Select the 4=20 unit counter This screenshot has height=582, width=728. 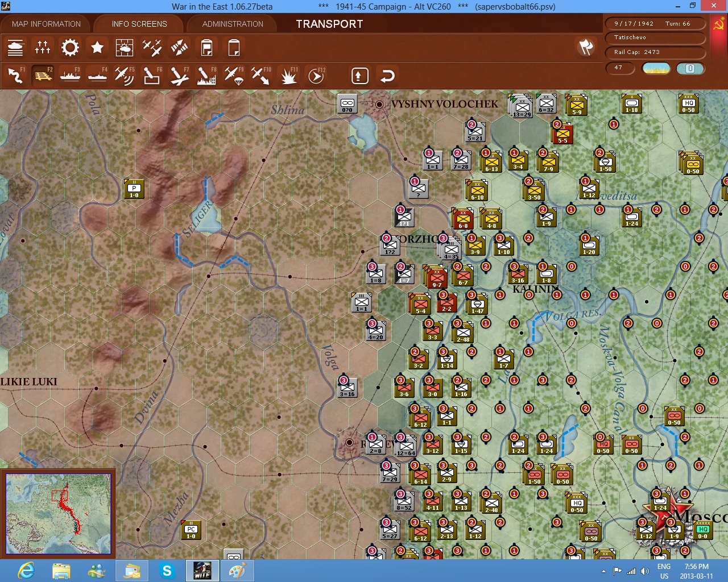(375, 331)
